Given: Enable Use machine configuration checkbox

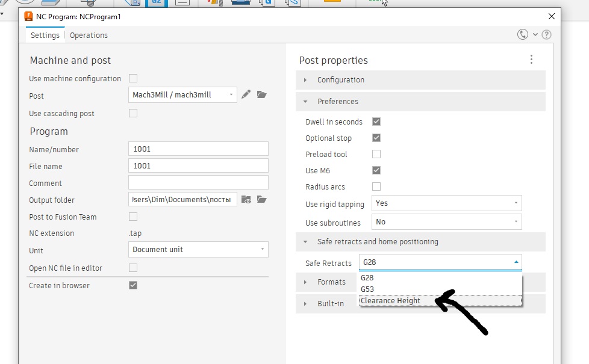Looking at the screenshot, I should [133, 78].
